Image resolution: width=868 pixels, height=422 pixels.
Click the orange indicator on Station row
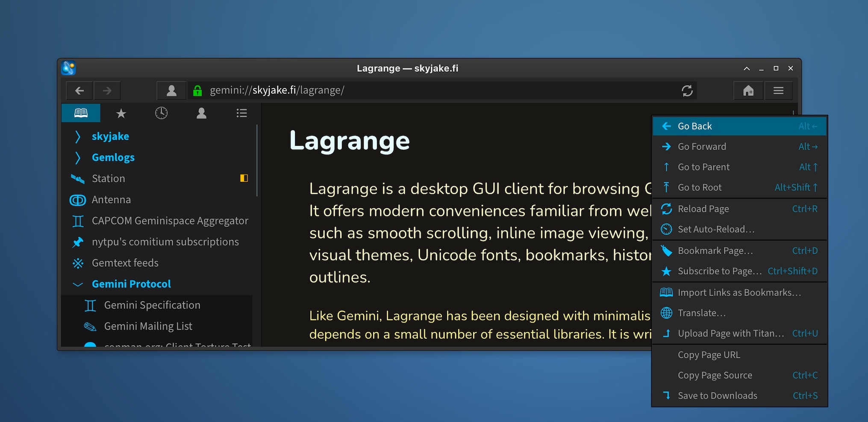point(244,178)
